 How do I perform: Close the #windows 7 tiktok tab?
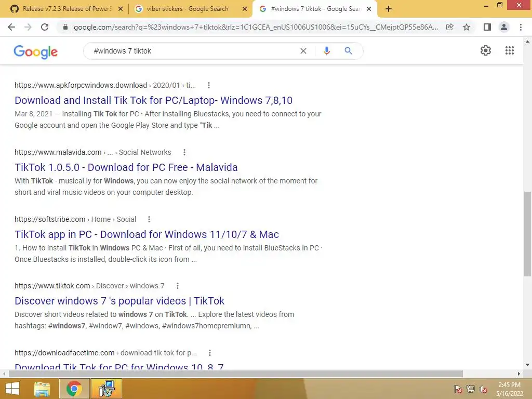pos(369,9)
